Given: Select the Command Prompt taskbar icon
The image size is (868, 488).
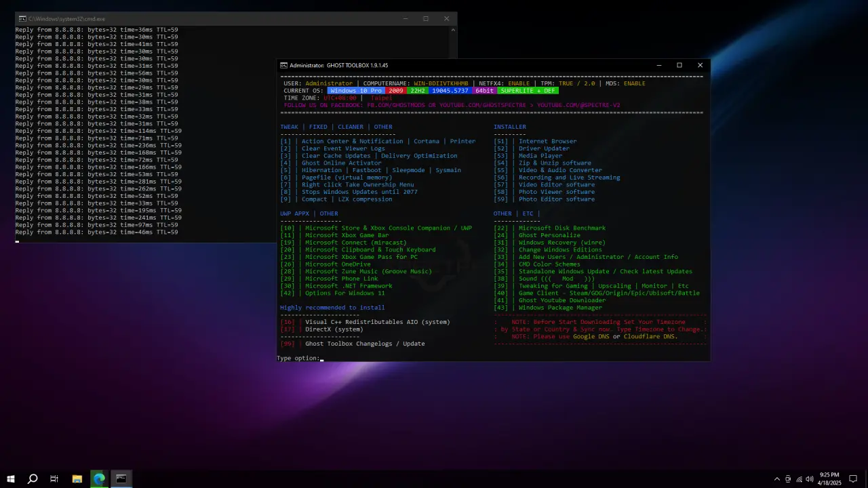Looking at the screenshot, I should [x=121, y=479].
